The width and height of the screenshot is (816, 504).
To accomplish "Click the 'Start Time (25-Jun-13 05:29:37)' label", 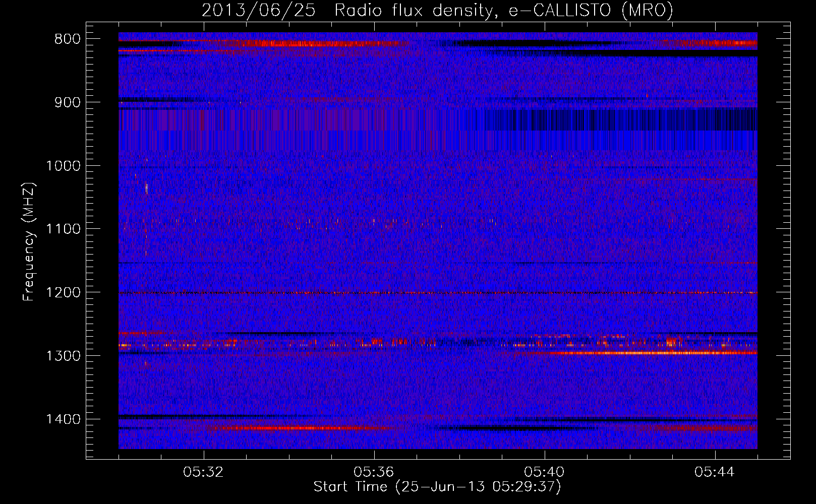I will (437, 487).
